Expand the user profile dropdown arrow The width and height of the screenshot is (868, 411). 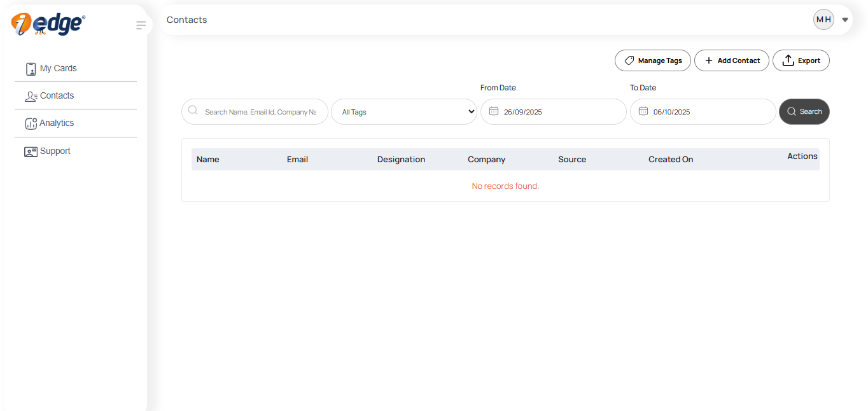click(845, 20)
